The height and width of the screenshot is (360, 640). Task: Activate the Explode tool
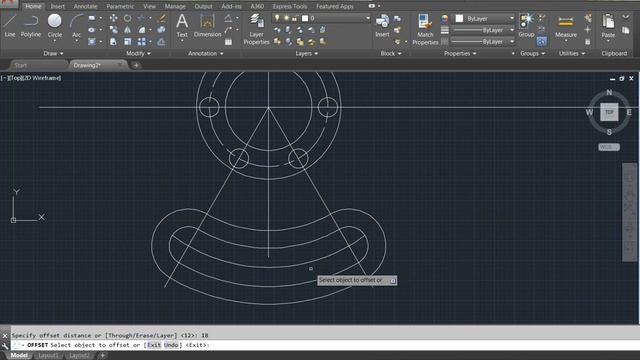162,30
